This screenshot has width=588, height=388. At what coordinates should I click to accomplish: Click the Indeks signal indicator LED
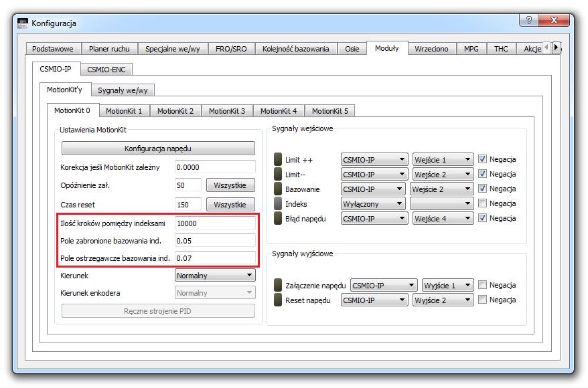(277, 204)
